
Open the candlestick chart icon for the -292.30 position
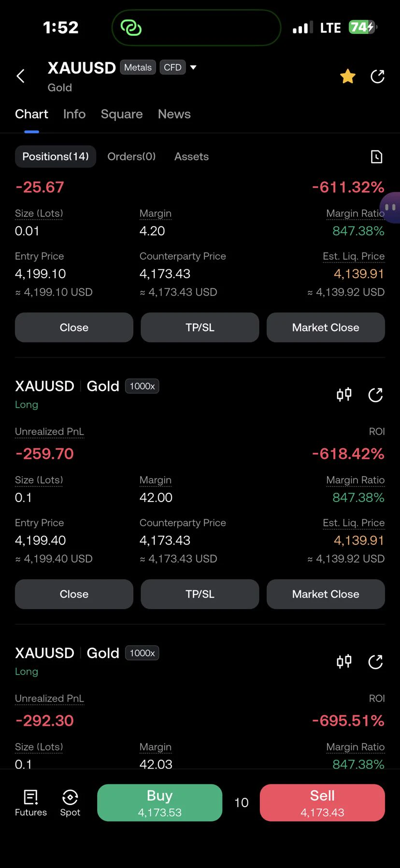coord(344,662)
